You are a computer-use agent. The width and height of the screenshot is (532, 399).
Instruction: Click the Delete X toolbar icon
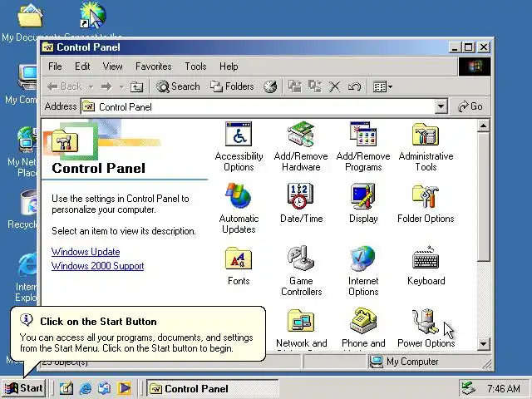click(334, 86)
